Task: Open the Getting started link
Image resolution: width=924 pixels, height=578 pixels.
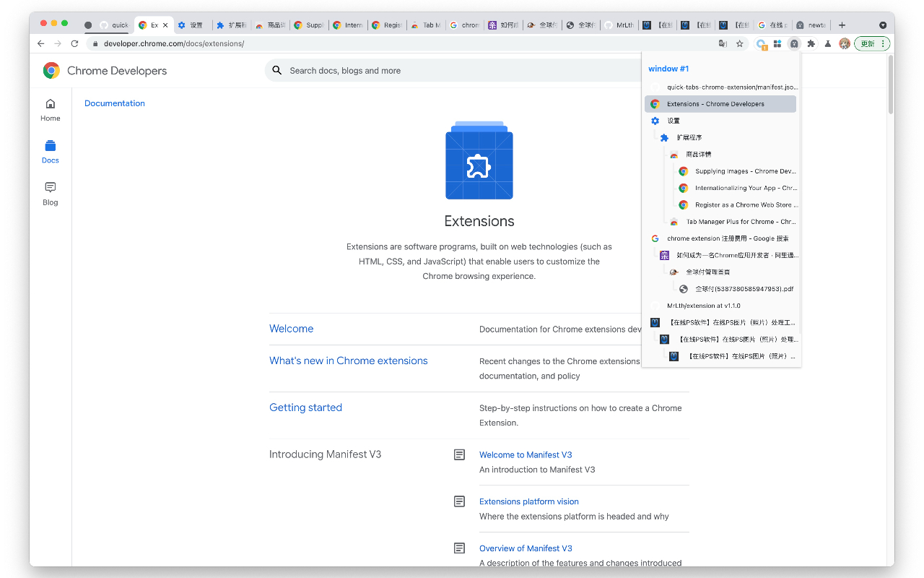Action: click(305, 407)
